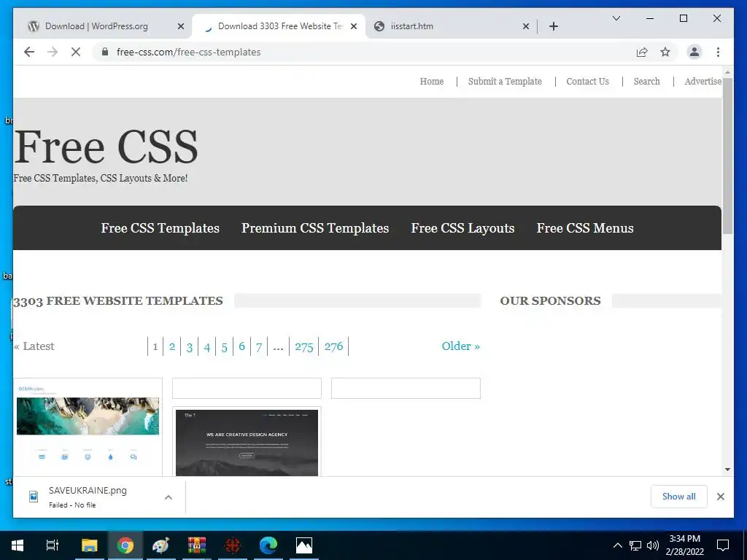747x560 pixels.
Task: Close the iisstart.htm tab
Action: [526, 26]
